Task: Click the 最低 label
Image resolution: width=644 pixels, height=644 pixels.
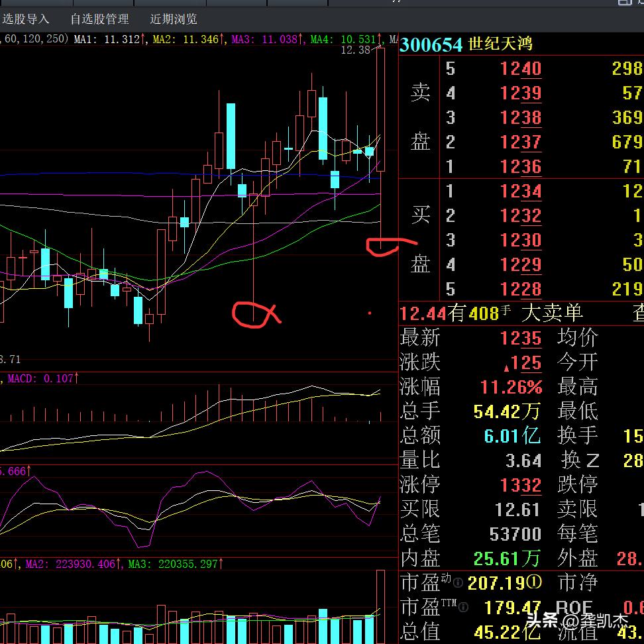Action: 578,411
